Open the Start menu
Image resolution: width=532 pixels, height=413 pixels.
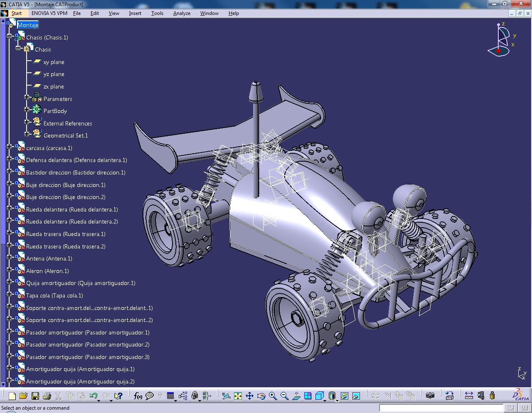pos(17,13)
